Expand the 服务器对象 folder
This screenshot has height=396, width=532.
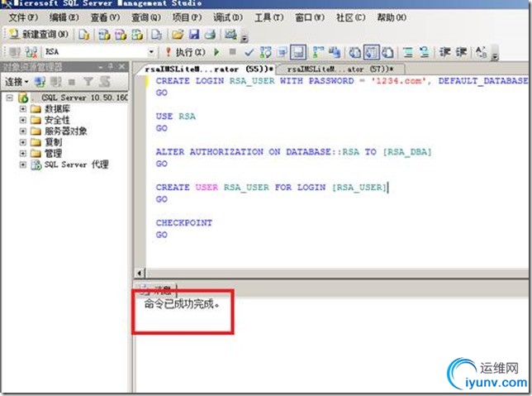pyautogui.click(x=23, y=131)
